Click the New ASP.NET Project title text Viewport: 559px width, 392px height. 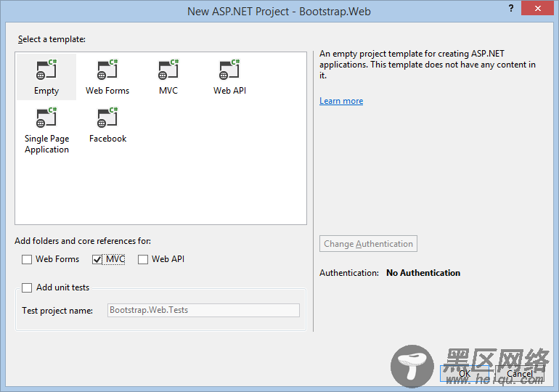click(279, 12)
